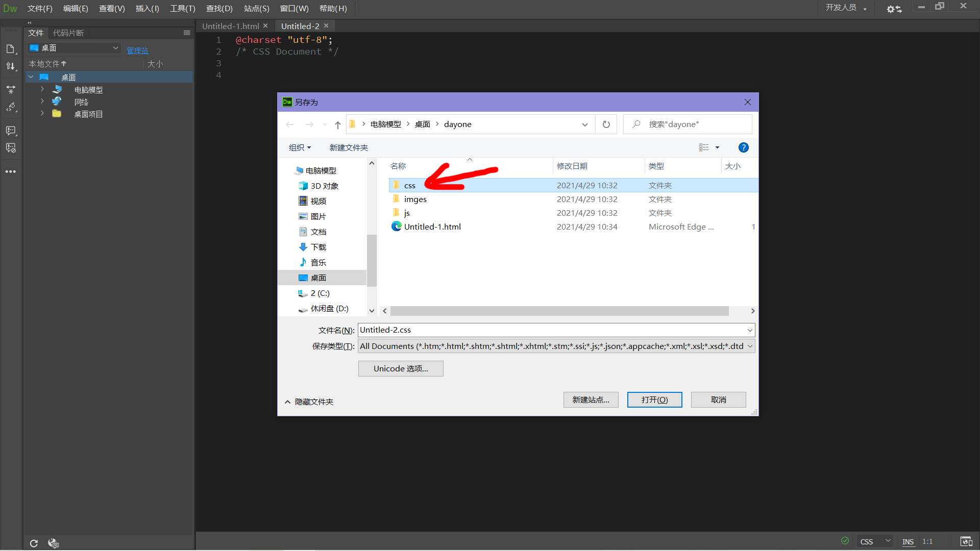Collapse 桌面 root in files panel
The image size is (980, 551).
tap(31, 77)
